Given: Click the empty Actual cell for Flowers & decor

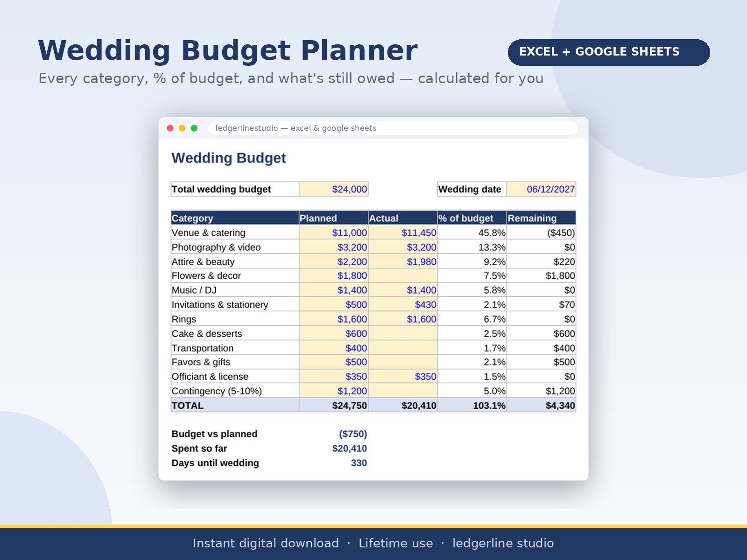Looking at the screenshot, I should [x=403, y=275].
